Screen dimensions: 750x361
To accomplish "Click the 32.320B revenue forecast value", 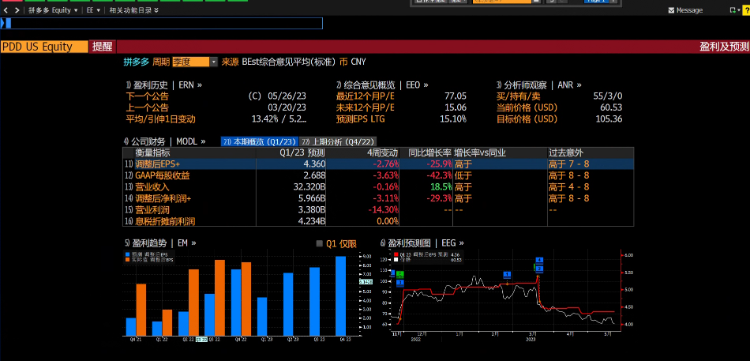I will (310, 187).
